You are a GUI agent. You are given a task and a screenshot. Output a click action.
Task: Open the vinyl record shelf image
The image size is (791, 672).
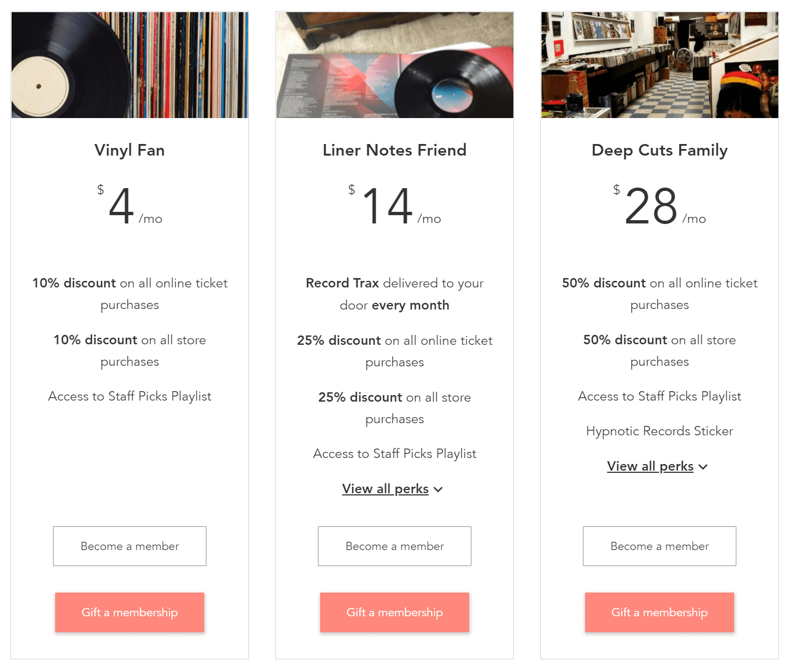130,65
